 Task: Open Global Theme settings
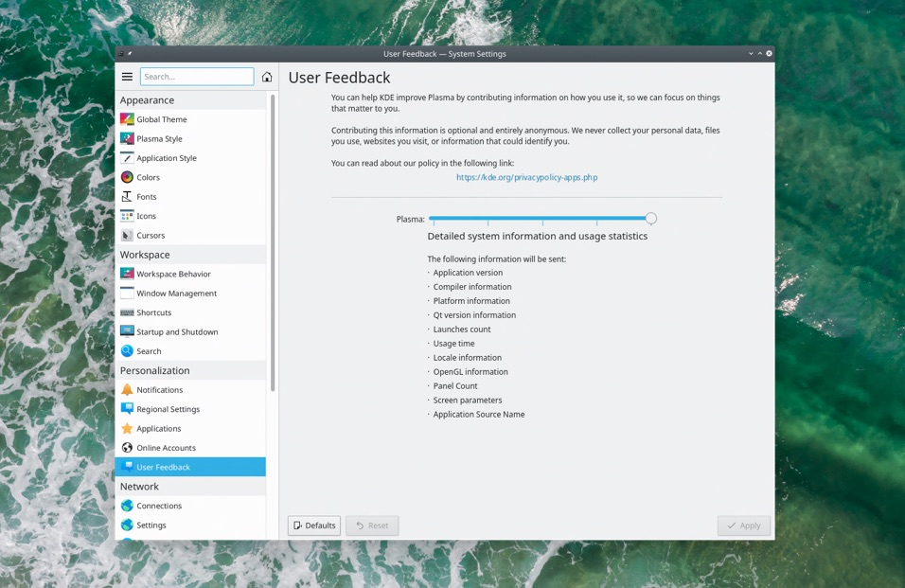tap(161, 119)
